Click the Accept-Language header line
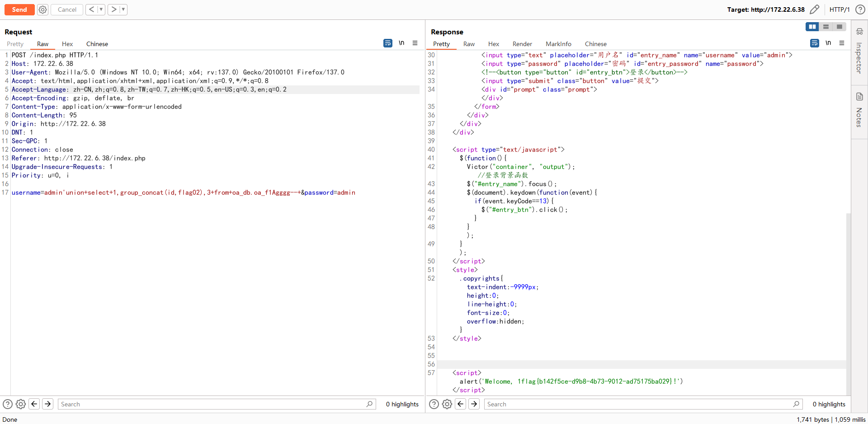868x424 pixels. [149, 90]
